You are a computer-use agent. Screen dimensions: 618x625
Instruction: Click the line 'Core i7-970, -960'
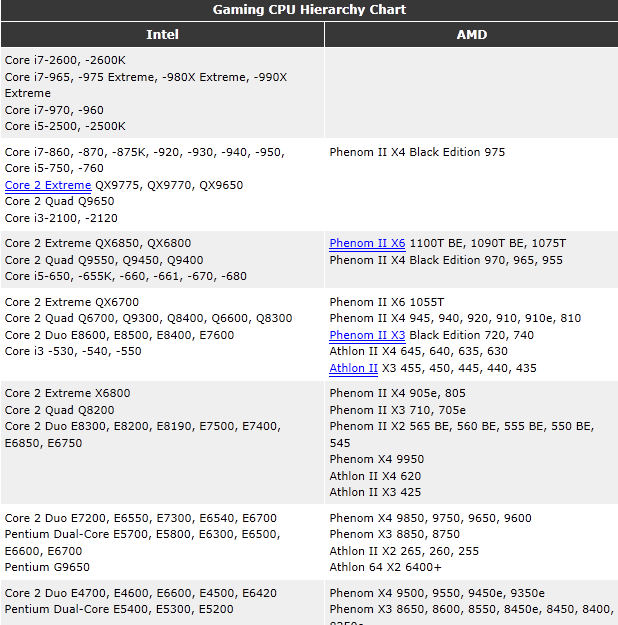pos(54,110)
